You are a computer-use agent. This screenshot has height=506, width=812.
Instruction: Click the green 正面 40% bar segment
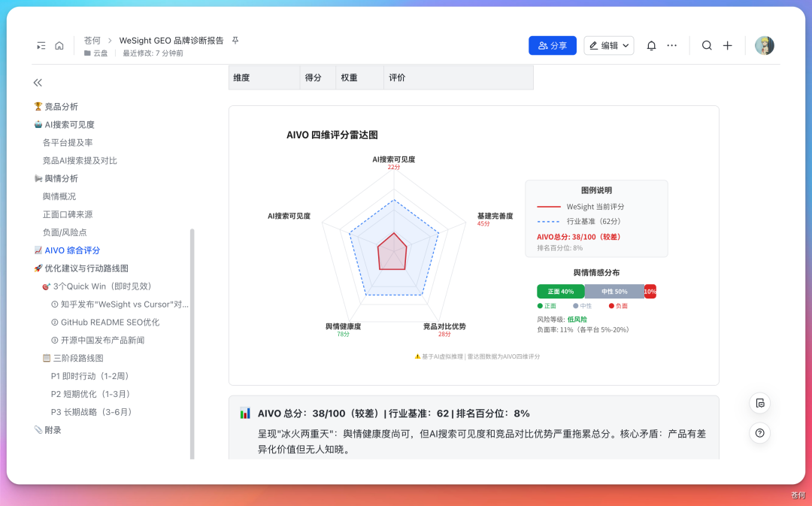(561, 292)
